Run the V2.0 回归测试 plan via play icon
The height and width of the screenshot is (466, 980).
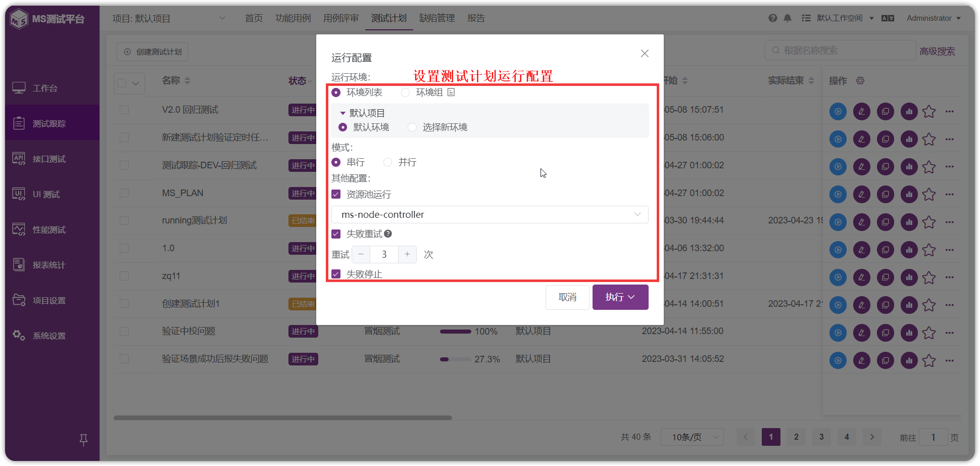point(838,112)
